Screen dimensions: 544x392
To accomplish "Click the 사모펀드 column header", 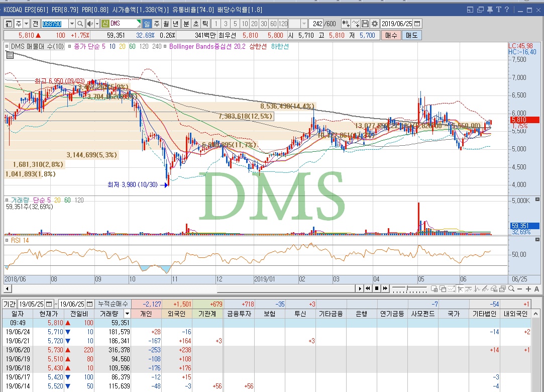I will pos(422,314).
